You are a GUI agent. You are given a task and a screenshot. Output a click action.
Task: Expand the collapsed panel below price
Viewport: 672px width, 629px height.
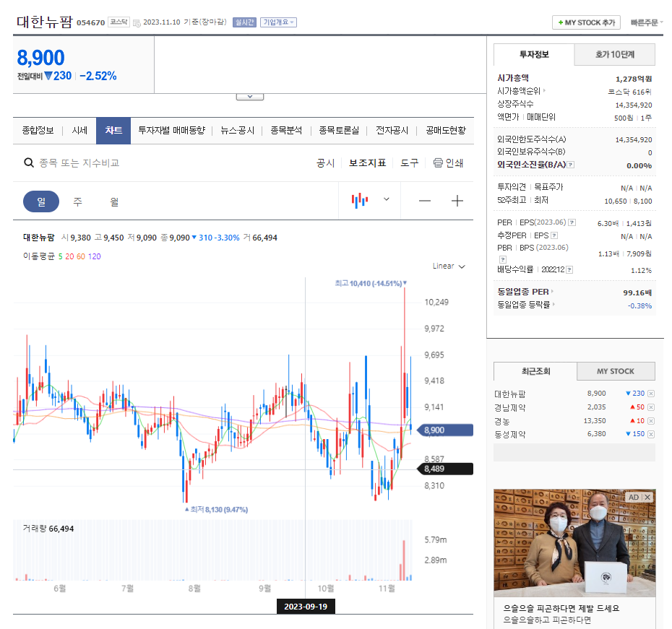click(x=250, y=97)
